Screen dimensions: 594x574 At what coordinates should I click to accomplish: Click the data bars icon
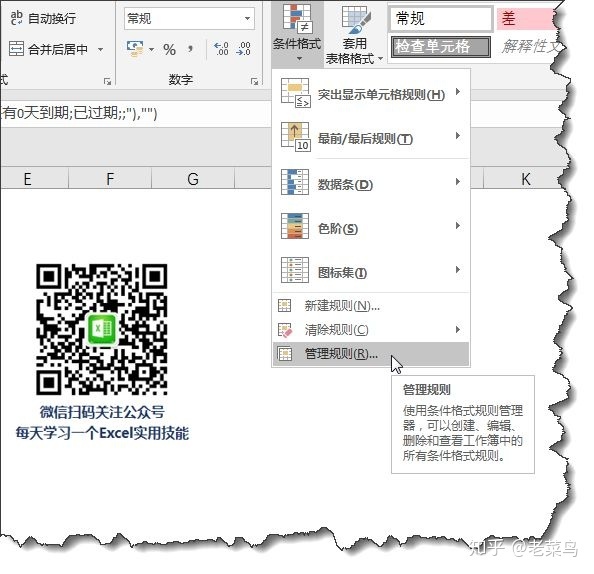click(x=295, y=182)
